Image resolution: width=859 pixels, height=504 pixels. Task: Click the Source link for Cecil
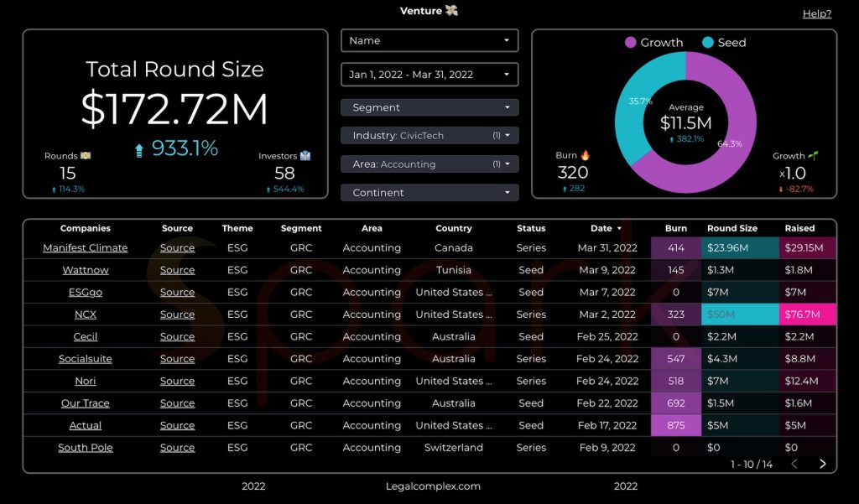178,336
